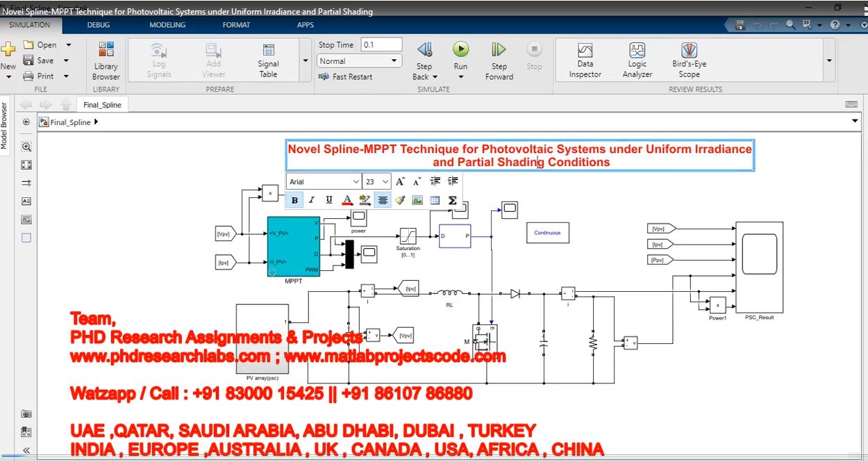Click the increase font size icon

point(400,181)
